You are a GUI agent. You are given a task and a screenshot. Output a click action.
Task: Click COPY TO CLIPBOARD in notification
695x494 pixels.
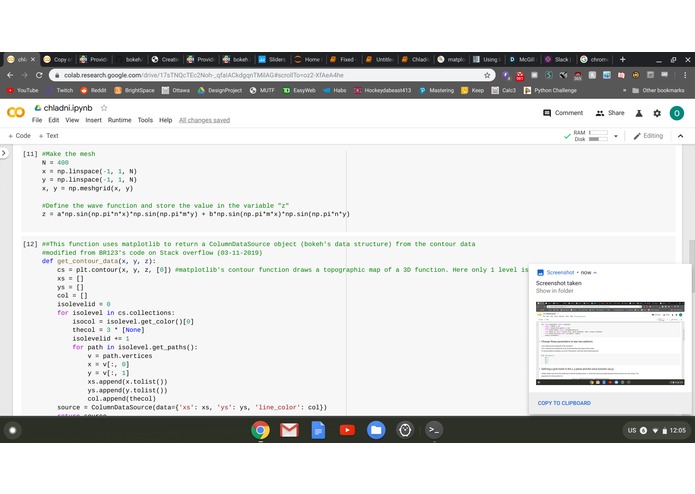pyautogui.click(x=564, y=403)
